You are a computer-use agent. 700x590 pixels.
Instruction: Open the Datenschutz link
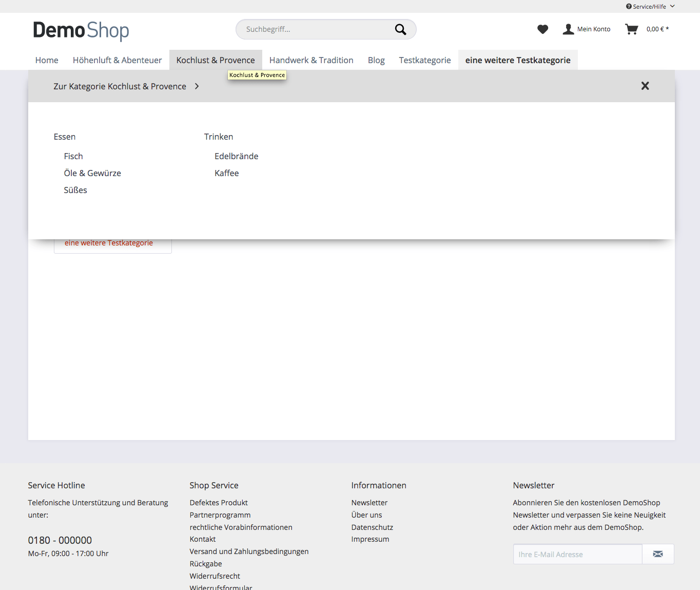point(372,527)
